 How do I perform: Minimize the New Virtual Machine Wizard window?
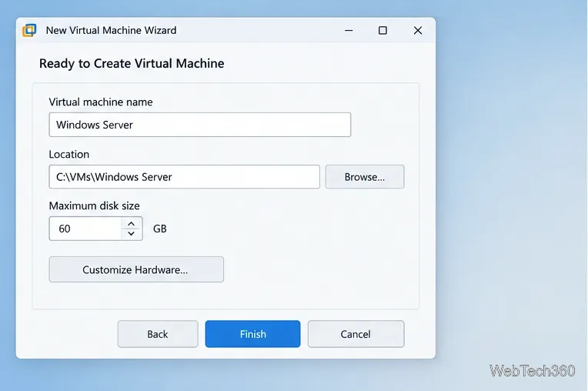pyautogui.click(x=349, y=30)
